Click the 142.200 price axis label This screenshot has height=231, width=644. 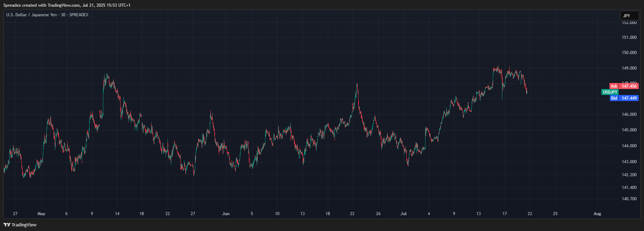pyautogui.click(x=629, y=175)
